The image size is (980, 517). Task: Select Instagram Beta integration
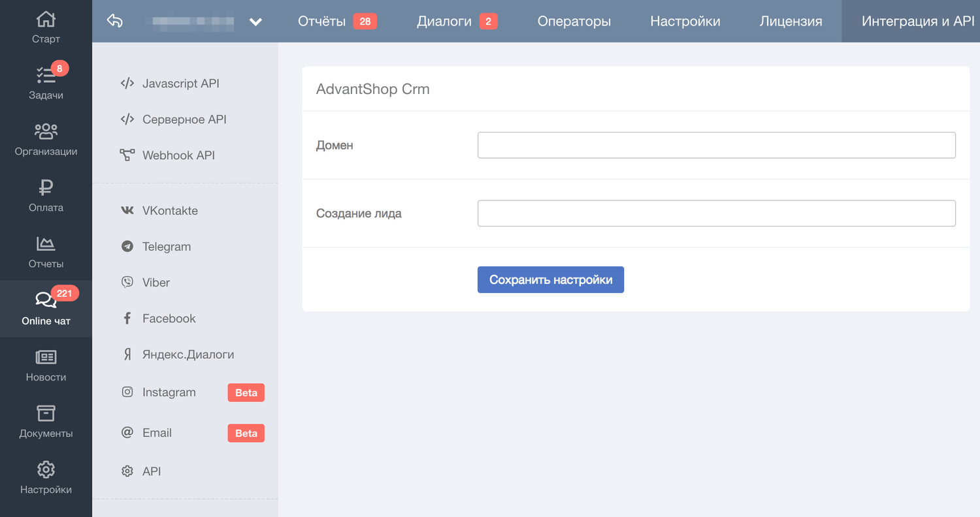point(169,392)
